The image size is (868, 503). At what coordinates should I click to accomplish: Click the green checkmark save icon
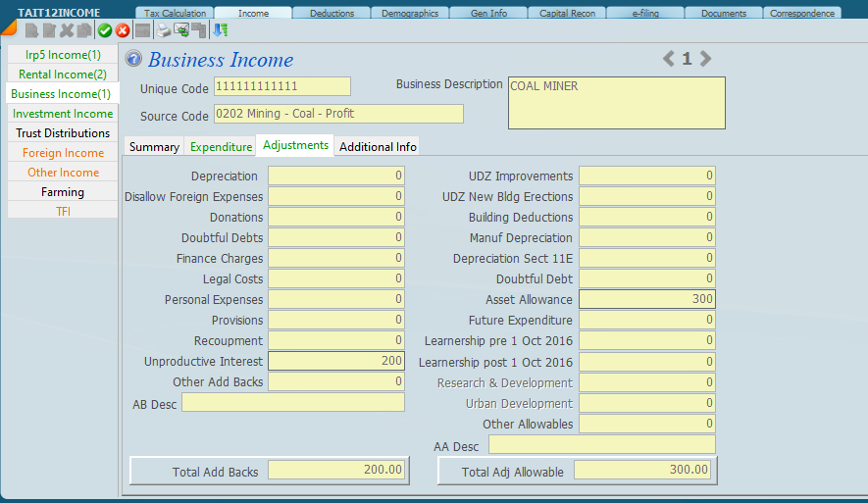click(105, 30)
